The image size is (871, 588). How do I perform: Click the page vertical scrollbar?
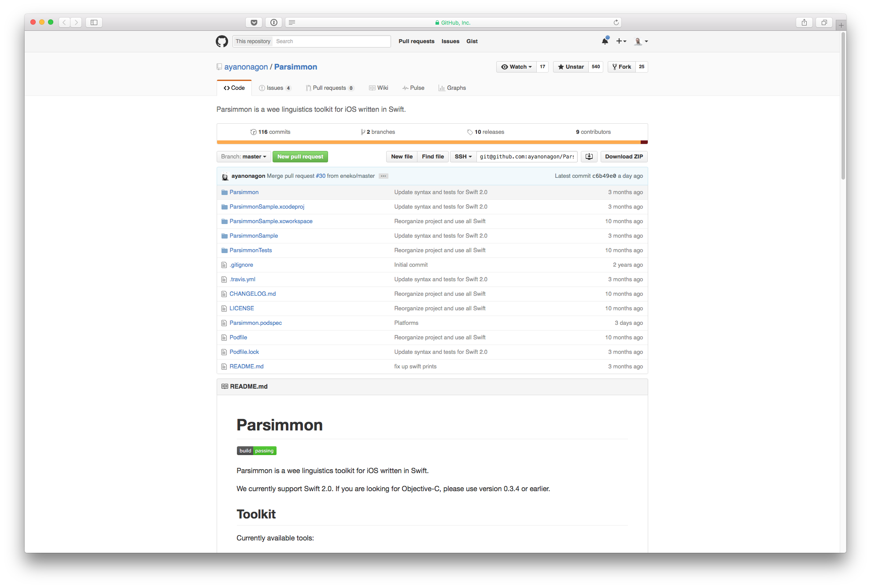[843, 106]
